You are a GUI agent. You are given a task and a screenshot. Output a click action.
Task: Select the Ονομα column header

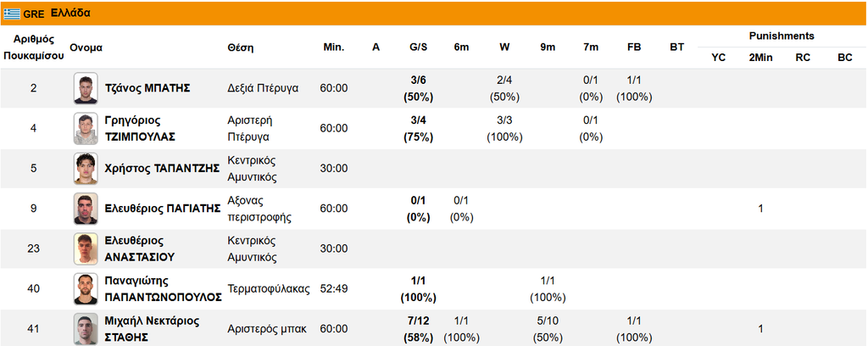pos(86,47)
